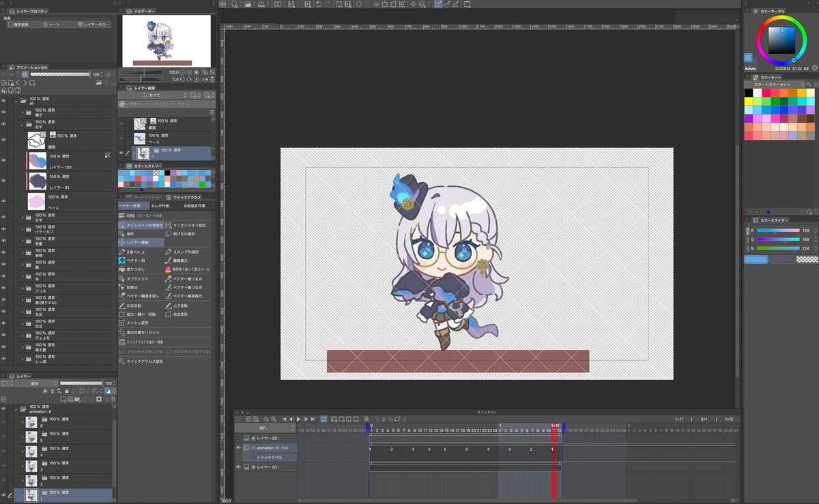Select レイヤー移動 in quick access

tap(140, 242)
